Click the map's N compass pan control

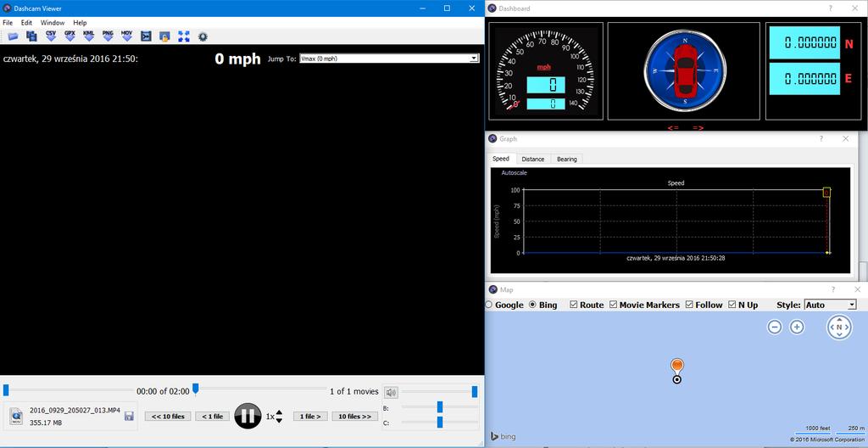click(839, 328)
